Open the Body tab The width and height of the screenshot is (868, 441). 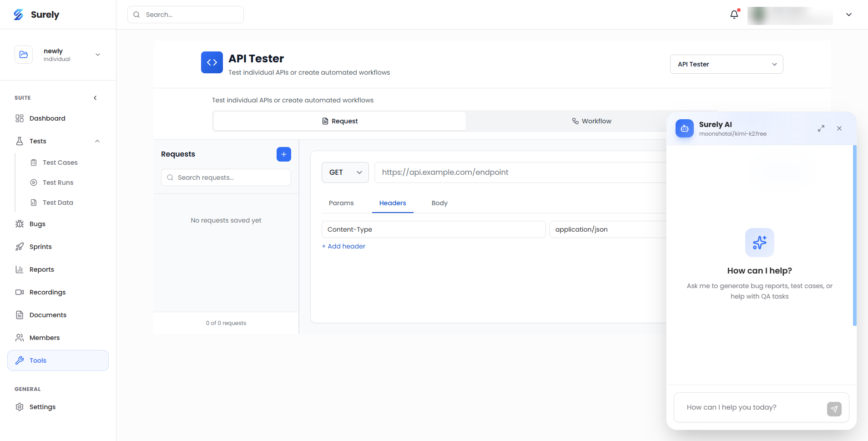pos(439,203)
